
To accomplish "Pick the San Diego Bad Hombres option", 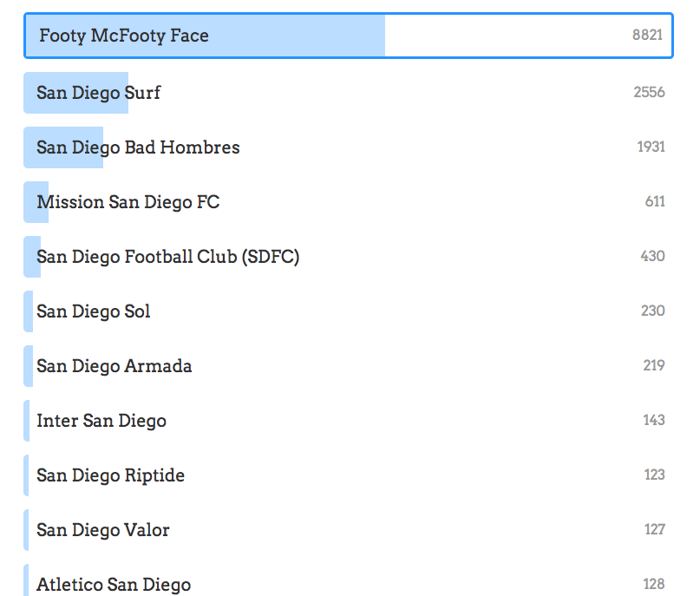I will pyautogui.click(x=138, y=147).
